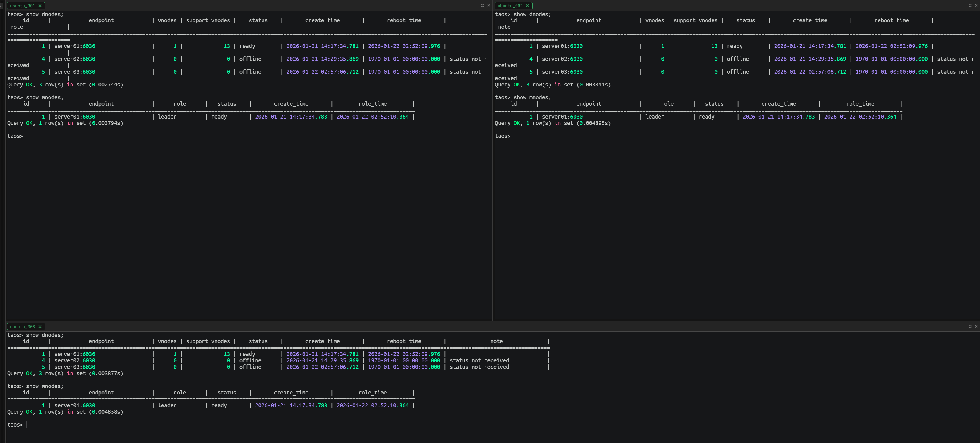Maximize the ubuntu_001 terminal pane
980x443 pixels.
coord(482,5)
